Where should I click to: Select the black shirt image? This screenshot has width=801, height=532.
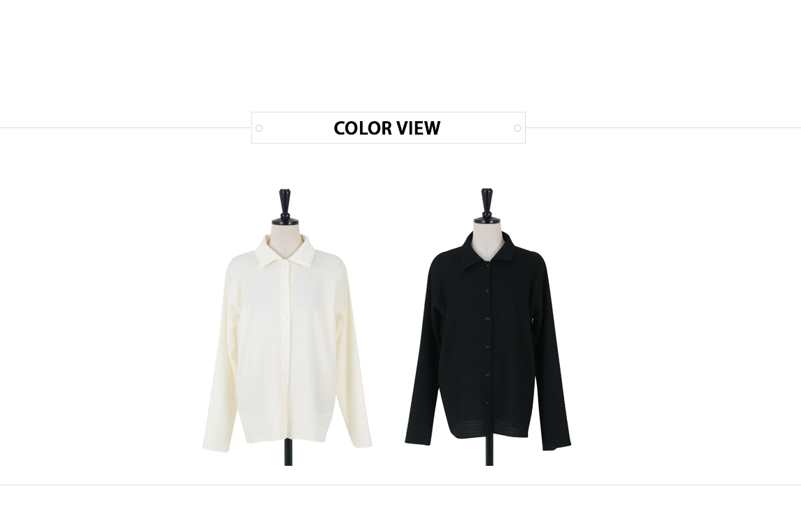click(x=488, y=327)
